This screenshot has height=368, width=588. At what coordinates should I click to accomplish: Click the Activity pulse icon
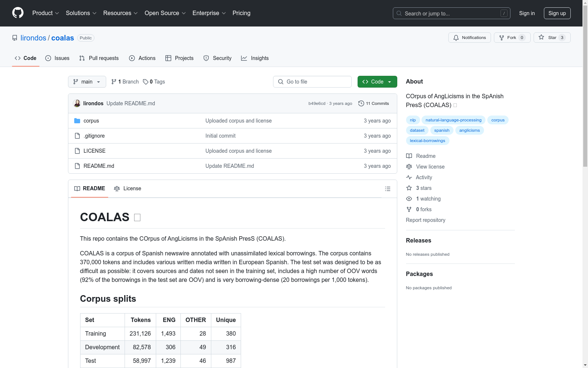409,177
